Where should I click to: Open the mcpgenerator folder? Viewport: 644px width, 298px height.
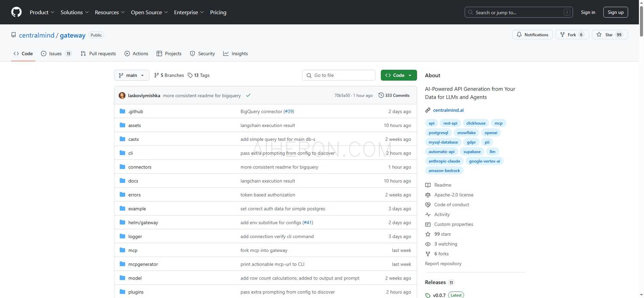(x=143, y=264)
